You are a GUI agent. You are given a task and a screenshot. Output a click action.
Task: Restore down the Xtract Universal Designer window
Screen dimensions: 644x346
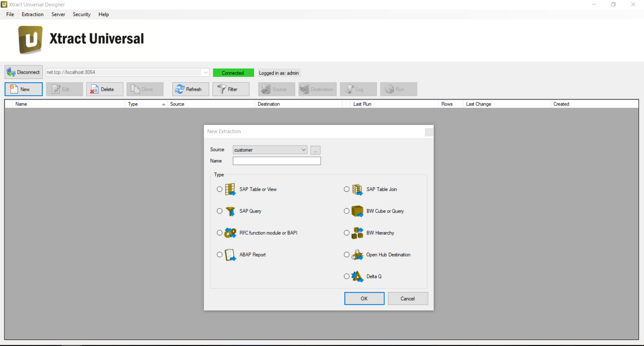[613, 4]
